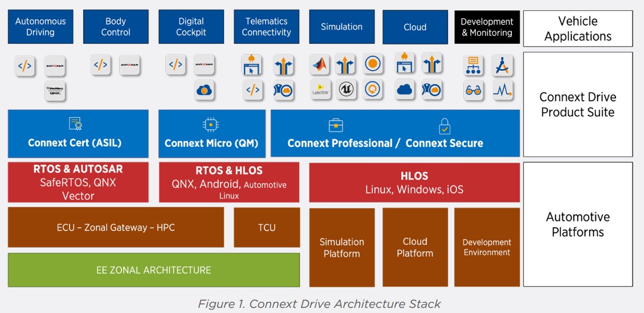Select the eyeglasses icon under Development & Monitoring

click(x=473, y=90)
